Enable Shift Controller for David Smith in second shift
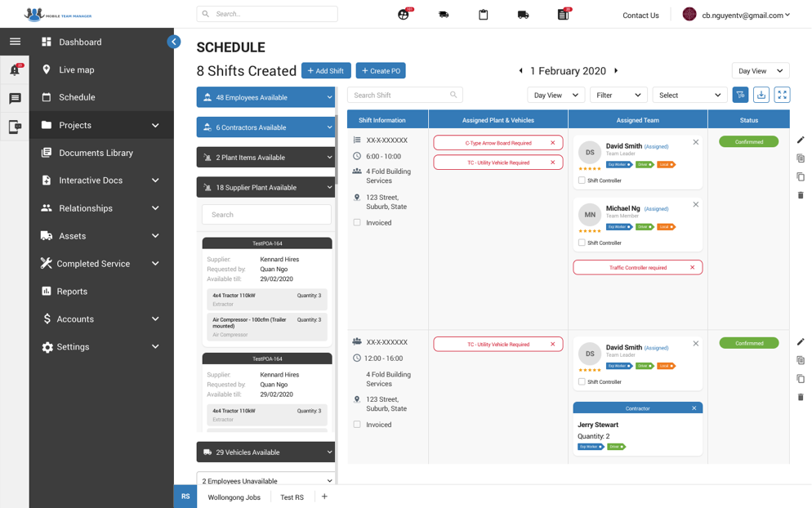812x508 pixels. tap(582, 381)
